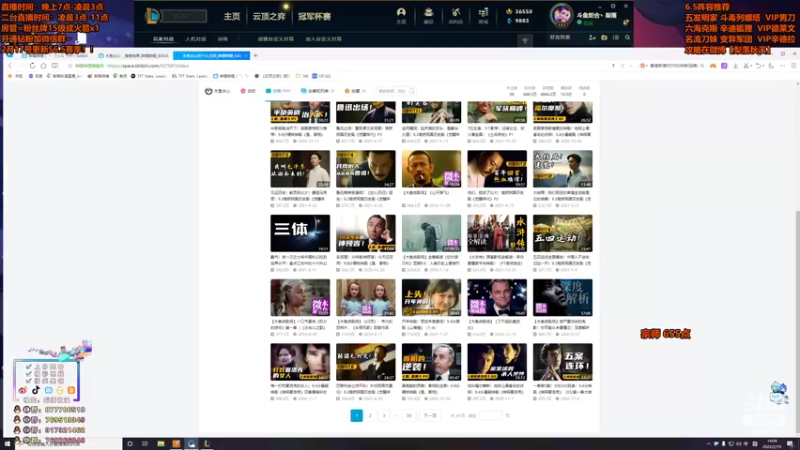
Task: Open File Explorer from the taskbar
Action: tap(161, 444)
